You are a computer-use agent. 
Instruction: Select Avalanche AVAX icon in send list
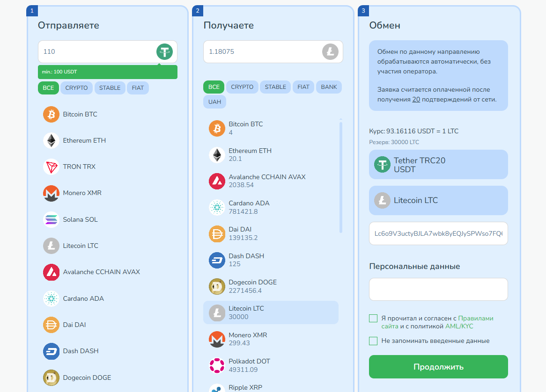[x=51, y=272]
